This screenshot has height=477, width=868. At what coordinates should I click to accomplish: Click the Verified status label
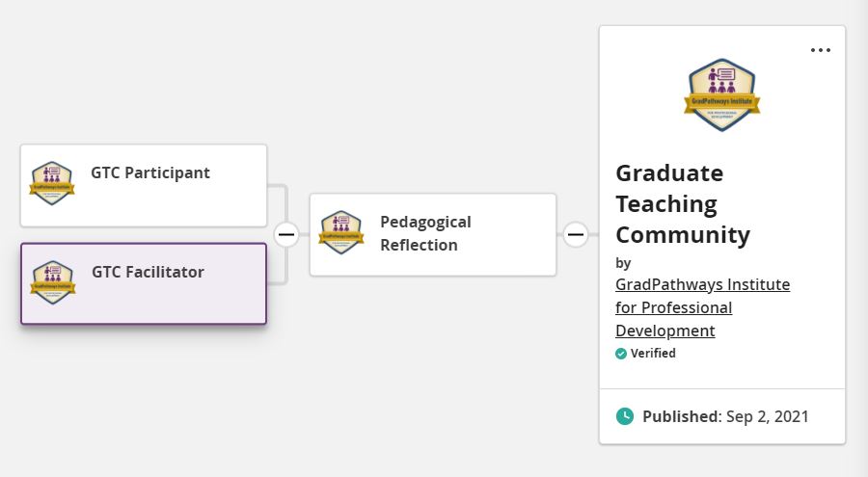click(653, 353)
